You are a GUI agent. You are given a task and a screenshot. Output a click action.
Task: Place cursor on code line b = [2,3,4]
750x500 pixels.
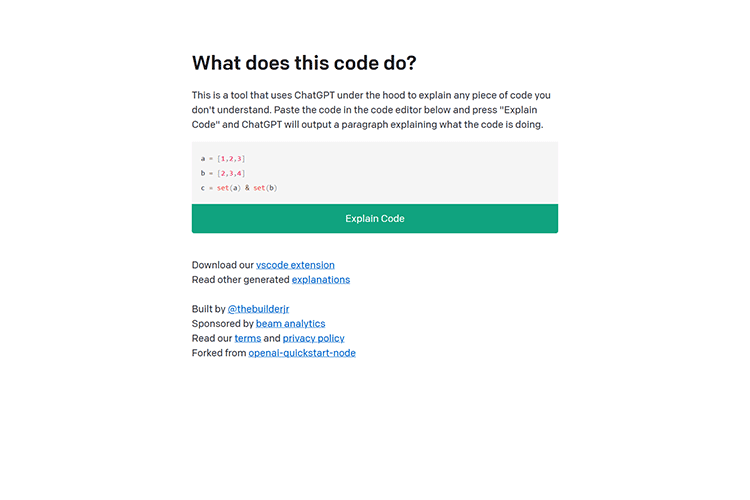223,173
